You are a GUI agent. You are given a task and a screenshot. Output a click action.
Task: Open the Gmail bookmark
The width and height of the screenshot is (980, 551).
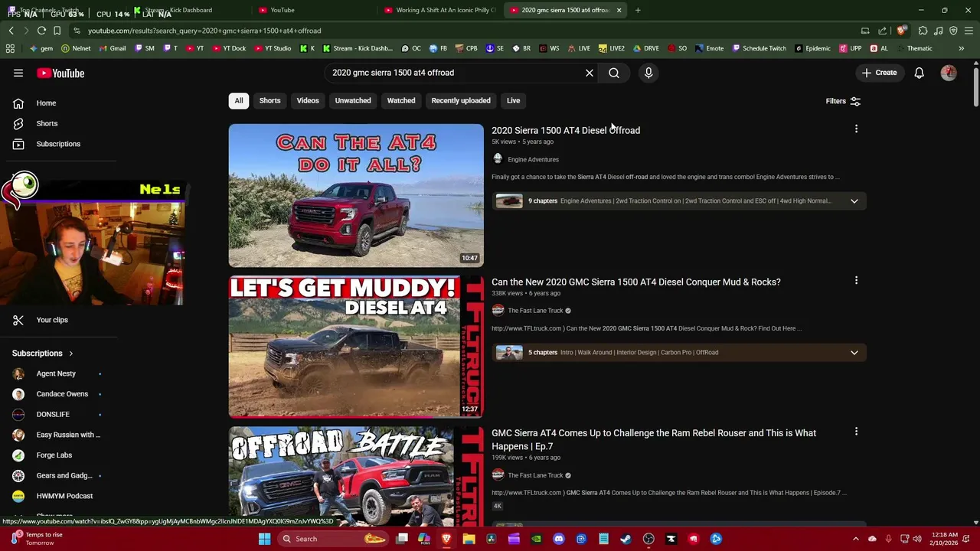(x=112, y=48)
